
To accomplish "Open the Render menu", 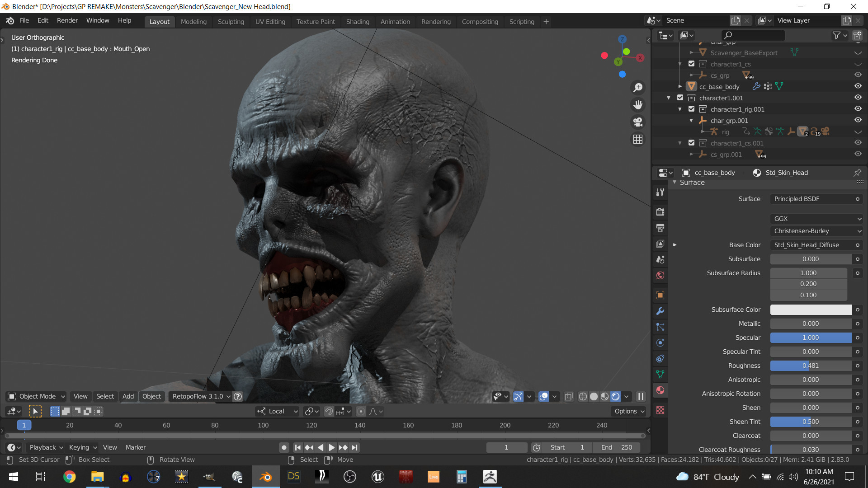I will point(67,21).
